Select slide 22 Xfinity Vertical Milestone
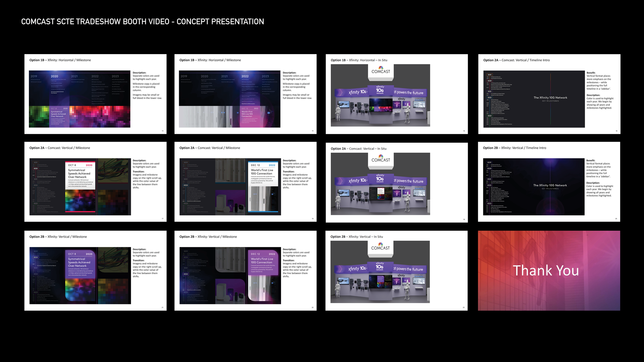This screenshot has width=644, height=362. click(x=245, y=271)
